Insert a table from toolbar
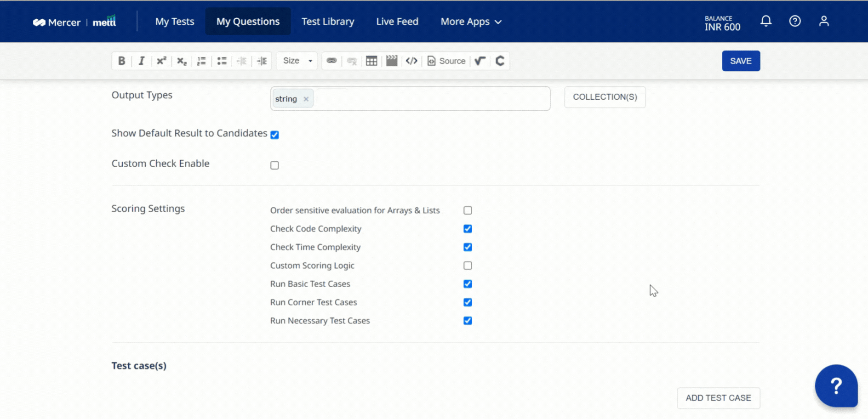This screenshot has height=419, width=868. tap(371, 61)
